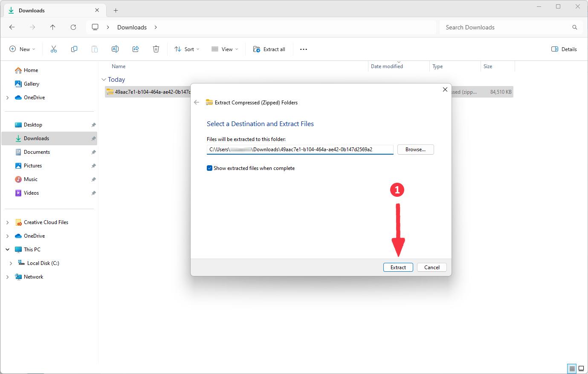Image resolution: width=588 pixels, height=374 pixels.
Task: Expand the Local Disk (C:) tree node
Action: coord(11,263)
